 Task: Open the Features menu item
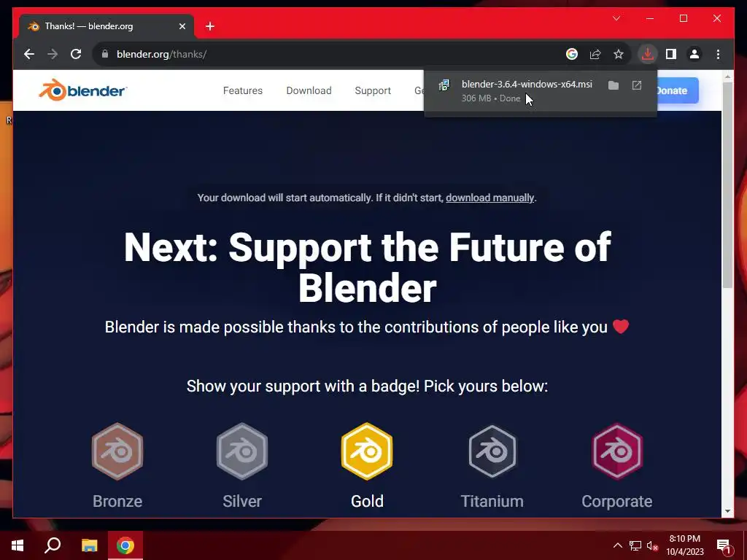(x=242, y=90)
